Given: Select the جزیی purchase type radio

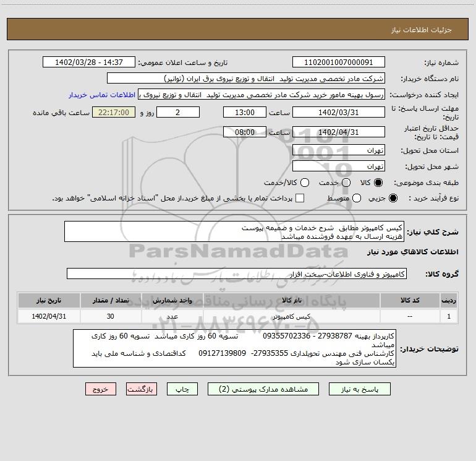Looking at the screenshot, I should point(393,198).
